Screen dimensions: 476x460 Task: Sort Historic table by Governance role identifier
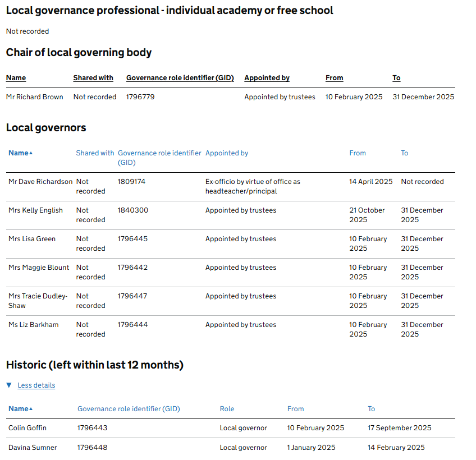(x=129, y=409)
